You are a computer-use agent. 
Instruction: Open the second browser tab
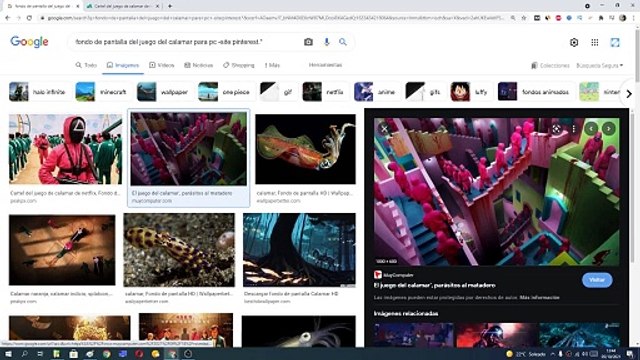122,6
